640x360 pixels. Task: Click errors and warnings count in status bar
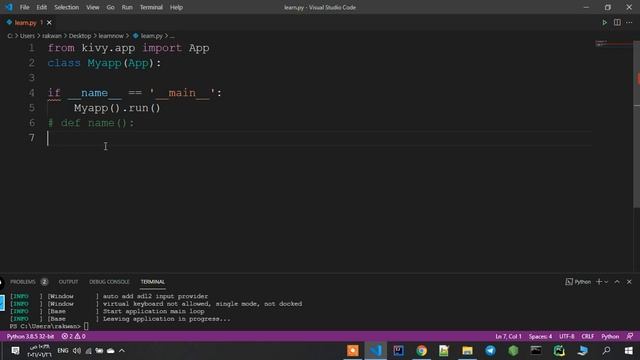pyautogui.click(x=73, y=336)
